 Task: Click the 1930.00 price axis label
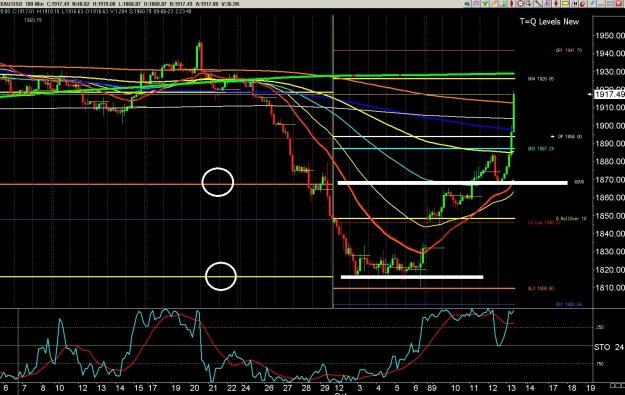click(x=610, y=72)
